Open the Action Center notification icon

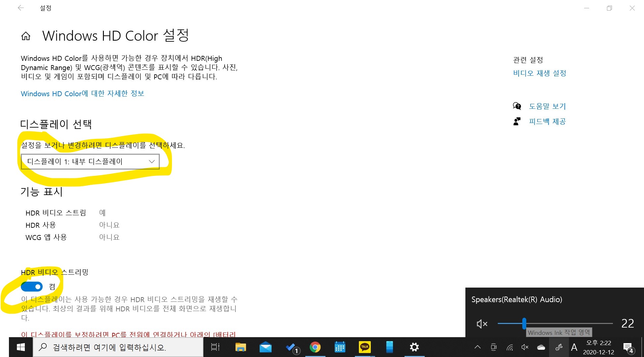coord(627,347)
